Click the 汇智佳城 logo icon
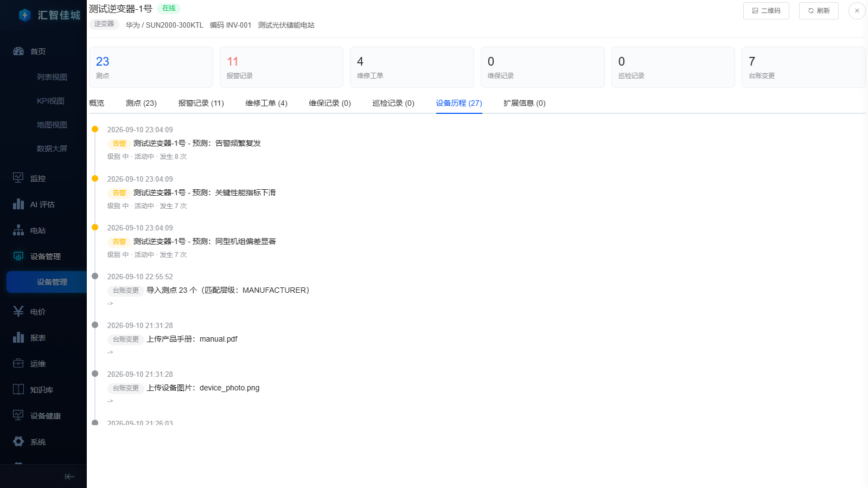Screen dimensions: 868x488 click(24, 15)
